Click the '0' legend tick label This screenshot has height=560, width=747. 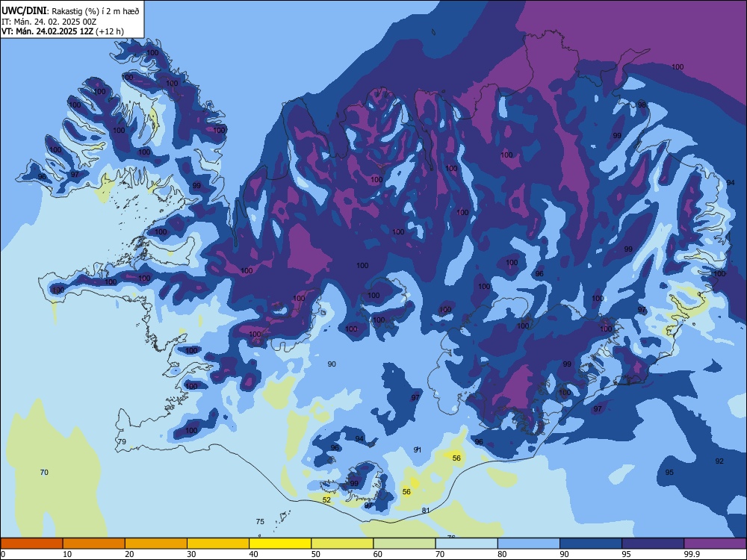(3, 554)
